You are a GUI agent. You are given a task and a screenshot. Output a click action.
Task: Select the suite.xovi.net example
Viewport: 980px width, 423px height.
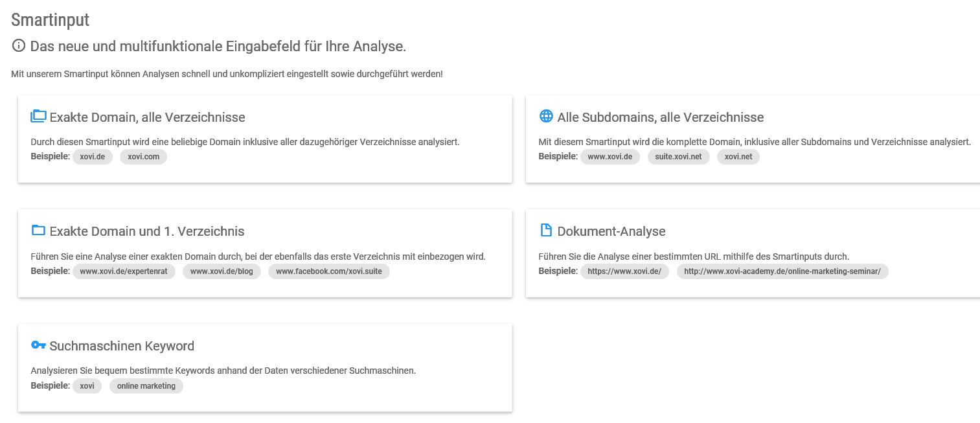(678, 156)
